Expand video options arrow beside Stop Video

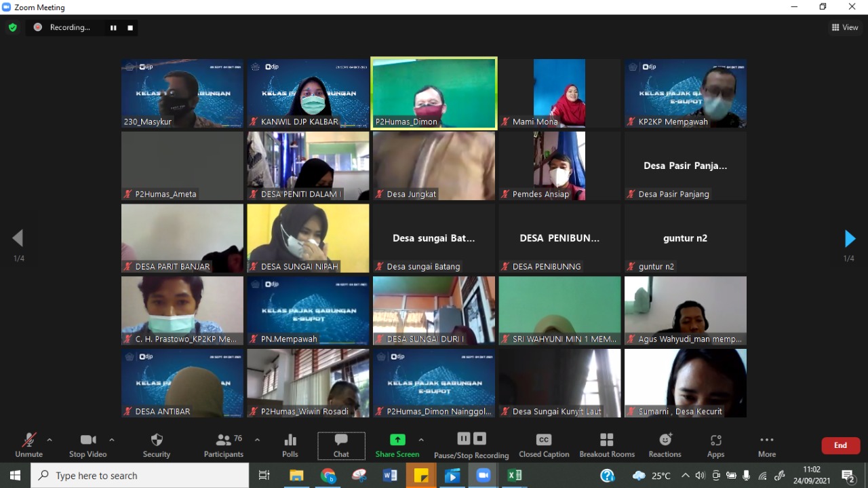(x=112, y=440)
